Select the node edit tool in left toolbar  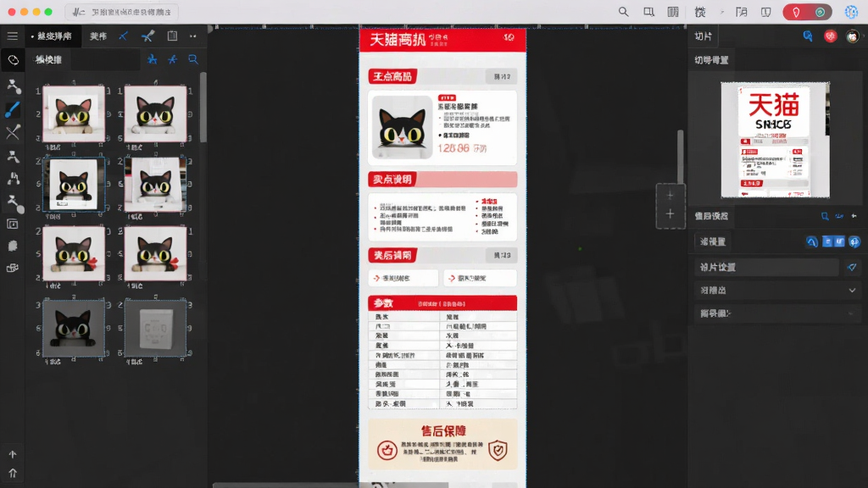tap(14, 86)
